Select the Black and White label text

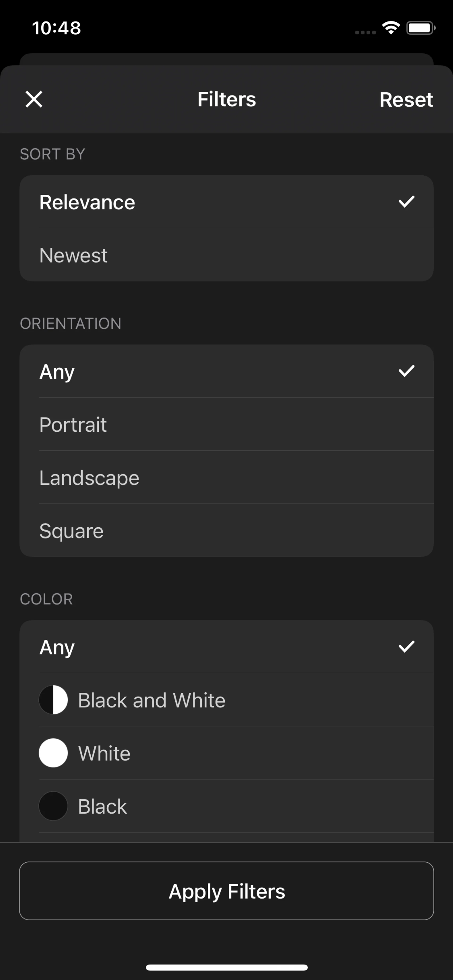point(151,700)
